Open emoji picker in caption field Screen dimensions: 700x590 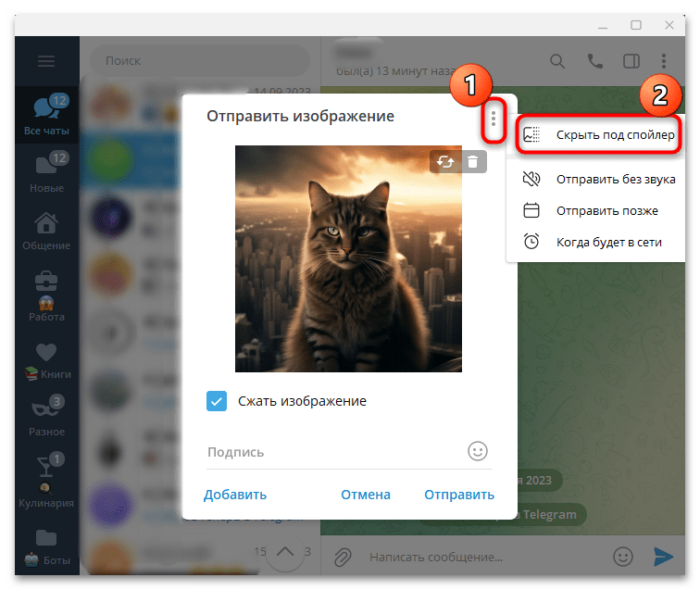(478, 451)
